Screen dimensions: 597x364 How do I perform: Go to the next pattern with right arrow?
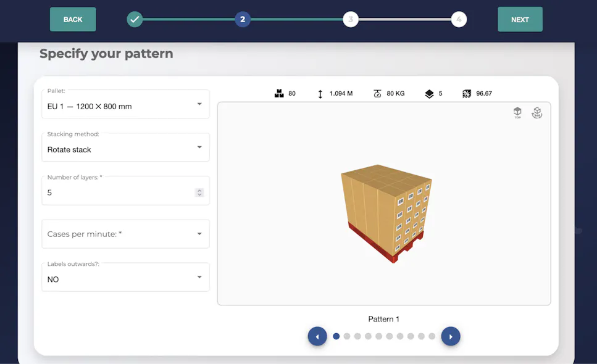pyautogui.click(x=451, y=336)
